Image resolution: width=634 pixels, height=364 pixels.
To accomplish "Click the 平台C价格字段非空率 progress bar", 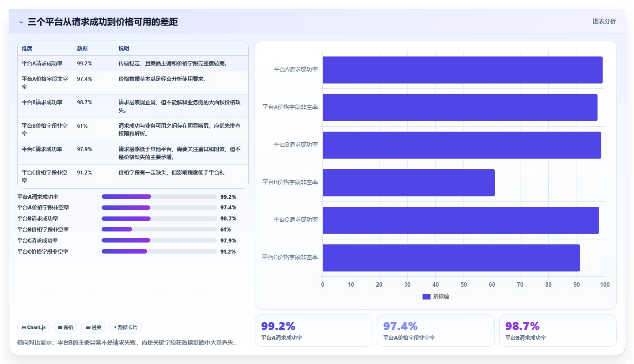I will pos(159,252).
